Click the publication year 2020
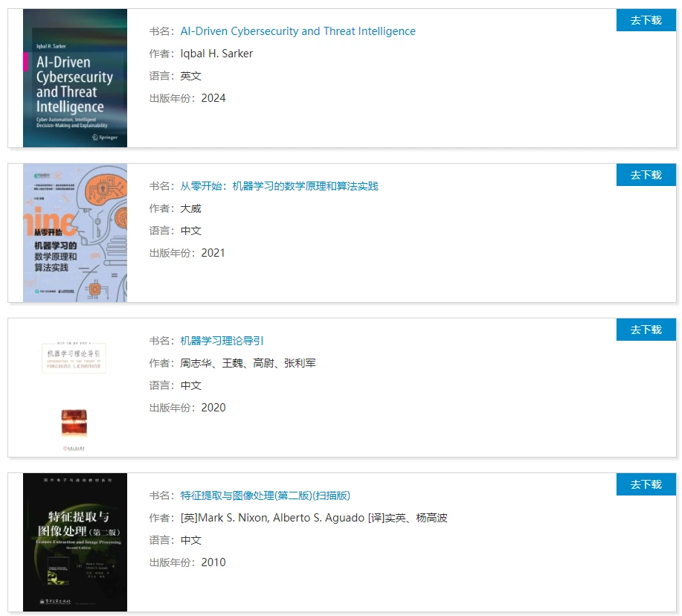This screenshot has height=616, width=682. (213, 408)
